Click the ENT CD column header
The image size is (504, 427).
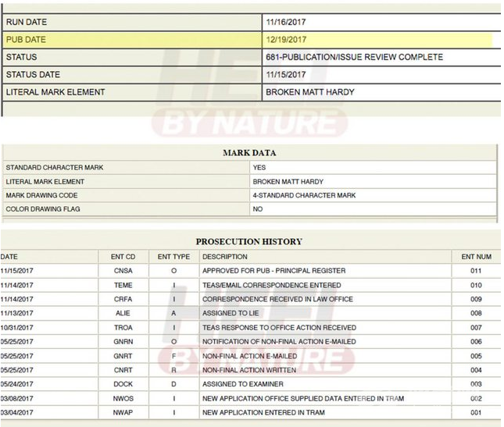tap(123, 257)
